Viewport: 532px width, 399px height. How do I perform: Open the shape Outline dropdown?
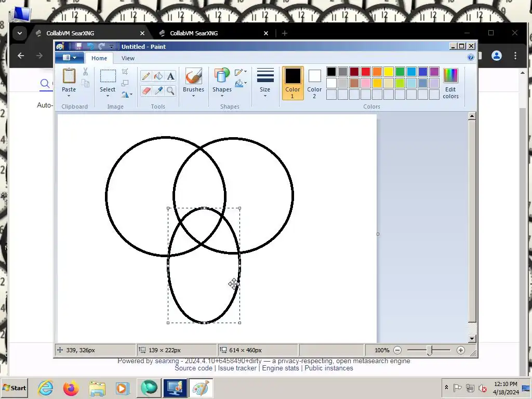click(241, 72)
